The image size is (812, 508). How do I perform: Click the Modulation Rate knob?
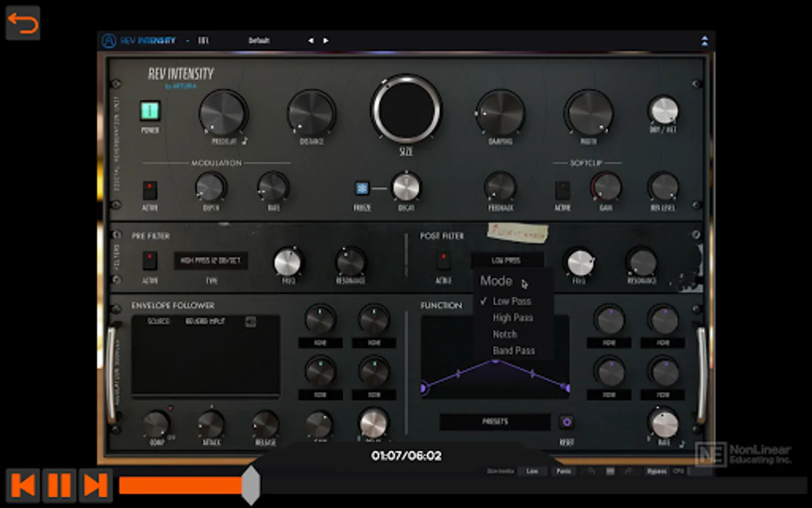point(273,187)
